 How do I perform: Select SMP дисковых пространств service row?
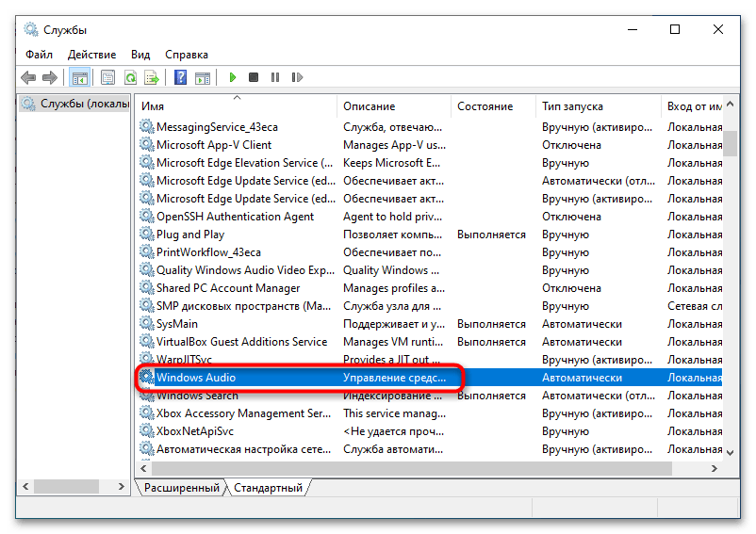[429, 306]
